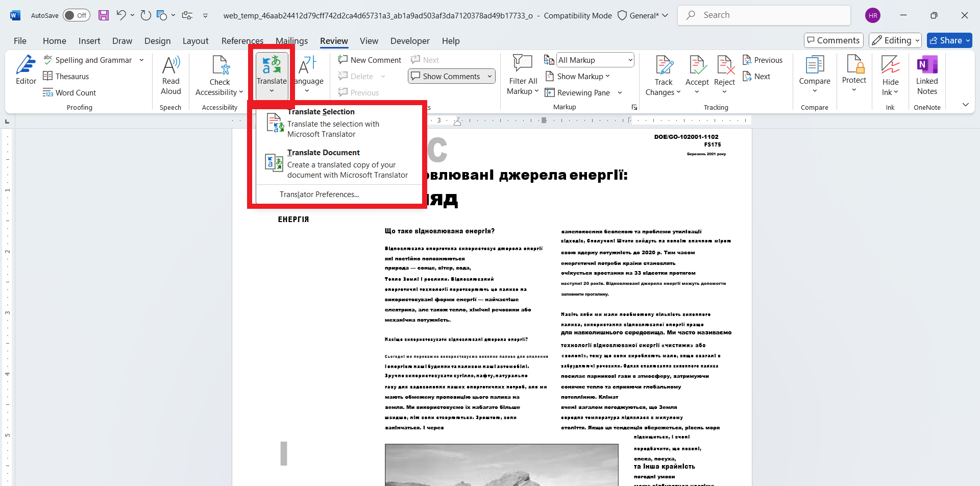Switch to the View tab

point(369,41)
